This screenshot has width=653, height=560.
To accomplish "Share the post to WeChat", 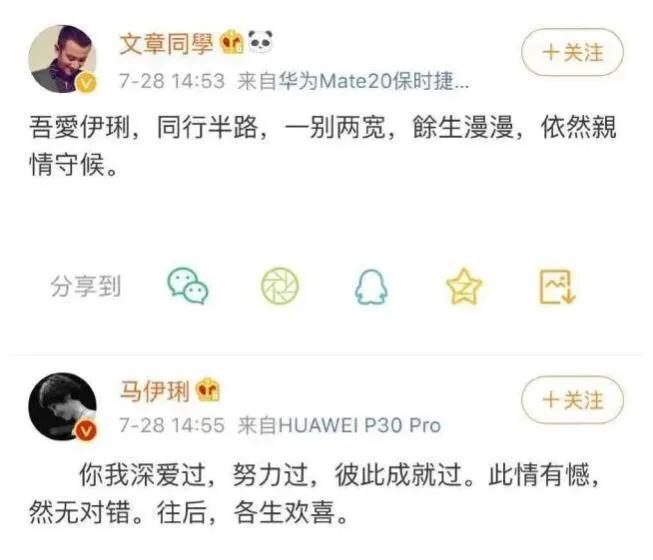I will point(188,286).
